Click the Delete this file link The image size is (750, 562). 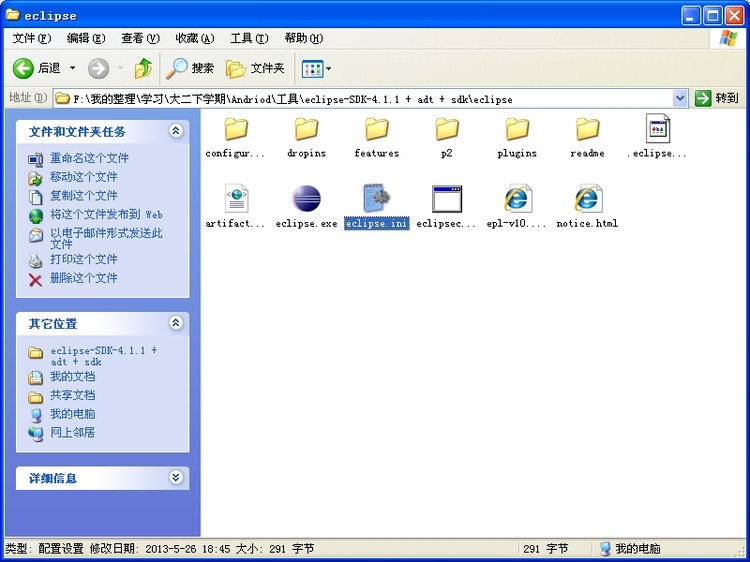[x=84, y=278]
